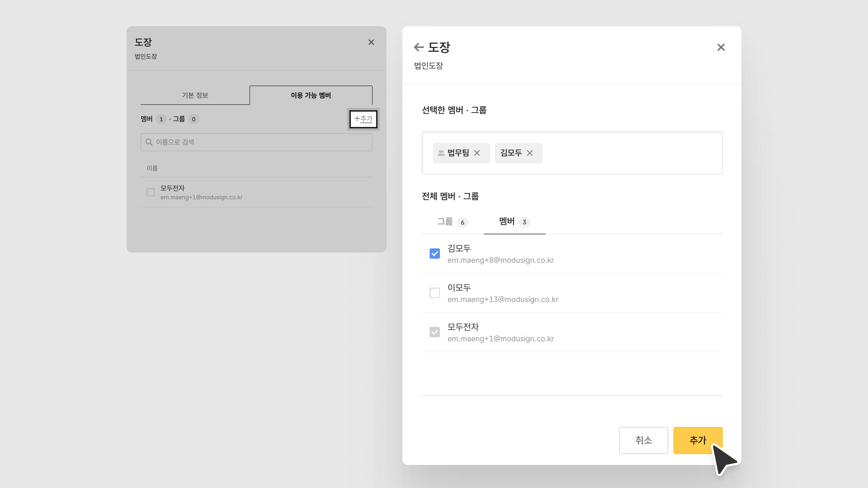Viewport: 868px width, 488px height.
Task: Click the 취소 button
Action: (x=643, y=440)
